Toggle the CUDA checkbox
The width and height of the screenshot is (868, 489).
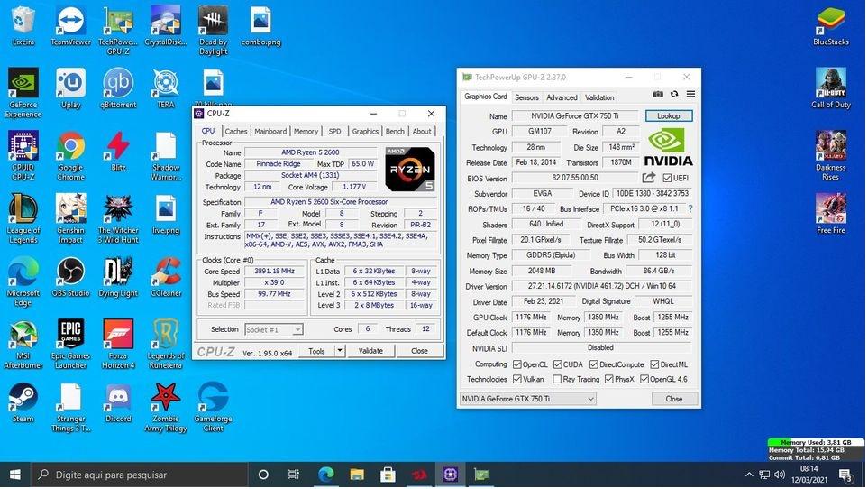click(557, 364)
